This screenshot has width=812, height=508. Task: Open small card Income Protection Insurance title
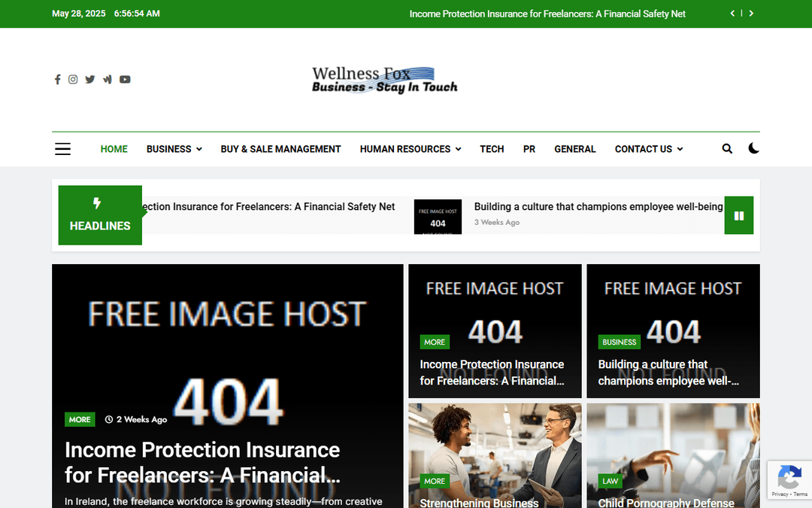pyautogui.click(x=492, y=373)
